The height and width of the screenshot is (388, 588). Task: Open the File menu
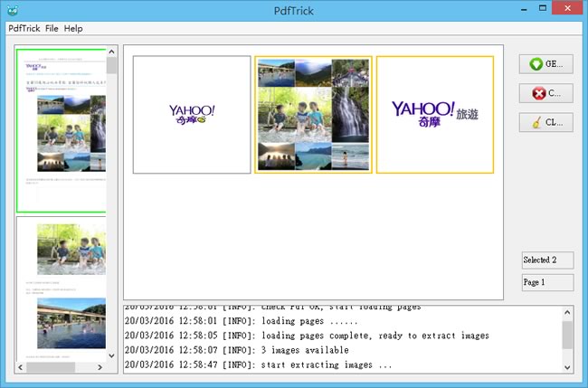pos(52,29)
